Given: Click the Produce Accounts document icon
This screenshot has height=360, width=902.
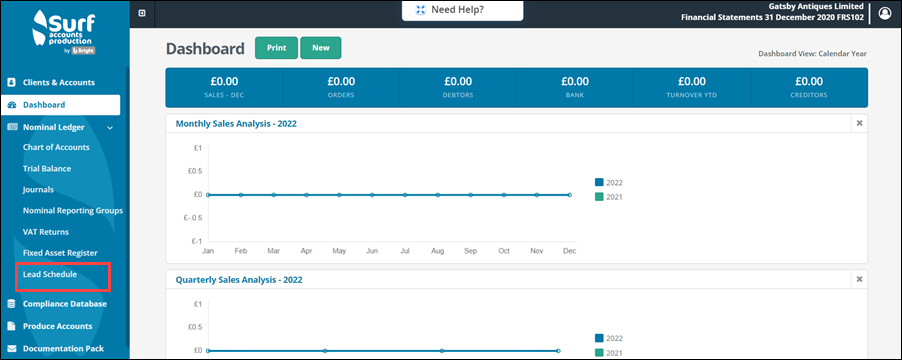Looking at the screenshot, I should click(11, 326).
